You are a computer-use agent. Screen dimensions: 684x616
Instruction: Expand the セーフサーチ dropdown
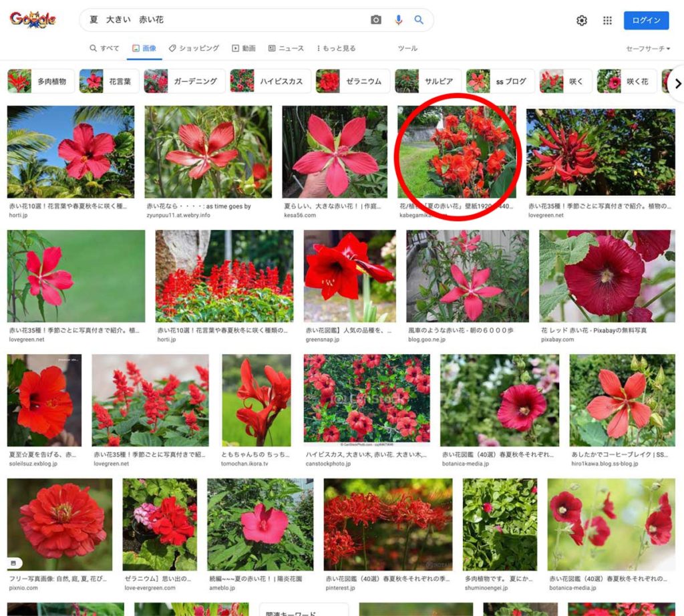[x=648, y=49]
